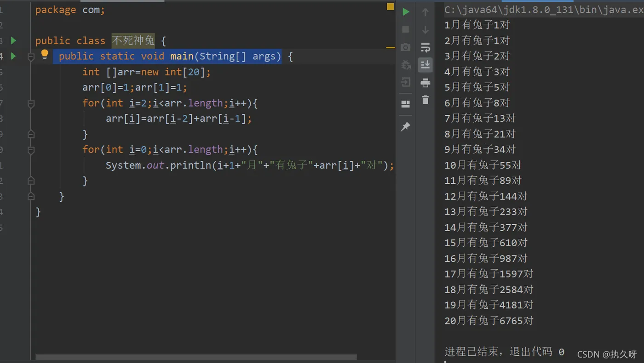Click the yellow warning stripe mark on scrollbar
Image resolution: width=644 pixels, height=363 pixels.
coord(391,47)
